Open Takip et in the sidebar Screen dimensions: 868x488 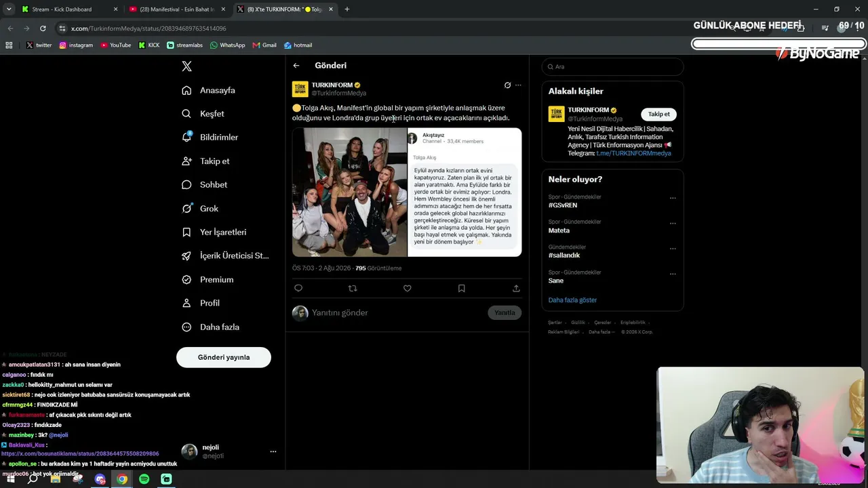pos(206,161)
